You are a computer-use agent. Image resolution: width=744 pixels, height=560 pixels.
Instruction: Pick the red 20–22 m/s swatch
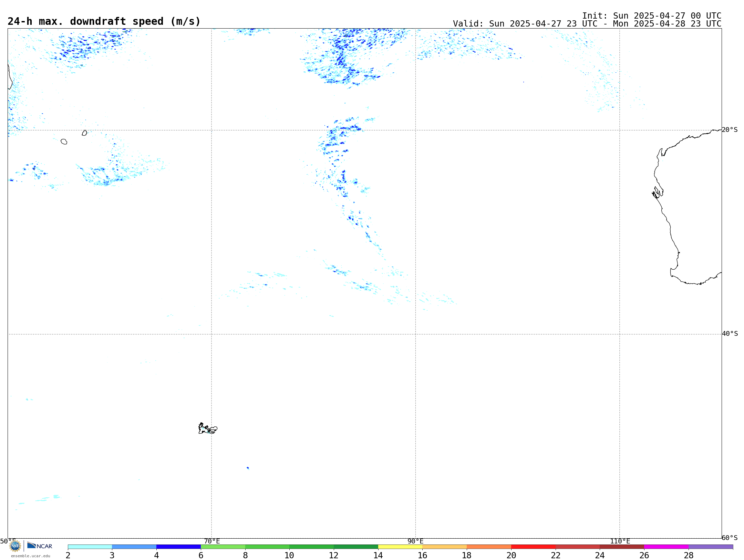[x=533, y=547]
